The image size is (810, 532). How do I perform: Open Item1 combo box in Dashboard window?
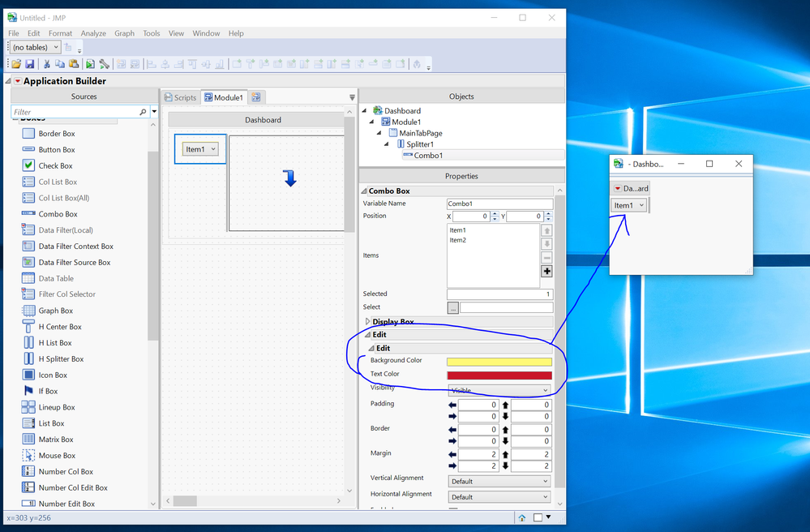point(628,205)
